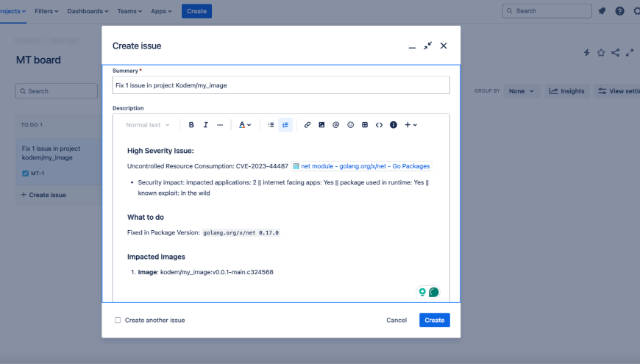This screenshot has width=640, height=364.
Task: Insert a table
Action: point(365,125)
